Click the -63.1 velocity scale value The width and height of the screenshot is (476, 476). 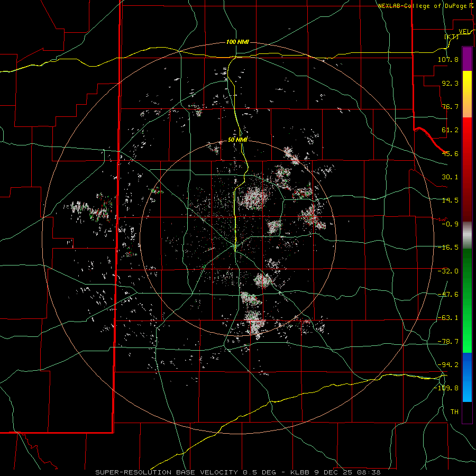[x=448, y=318]
